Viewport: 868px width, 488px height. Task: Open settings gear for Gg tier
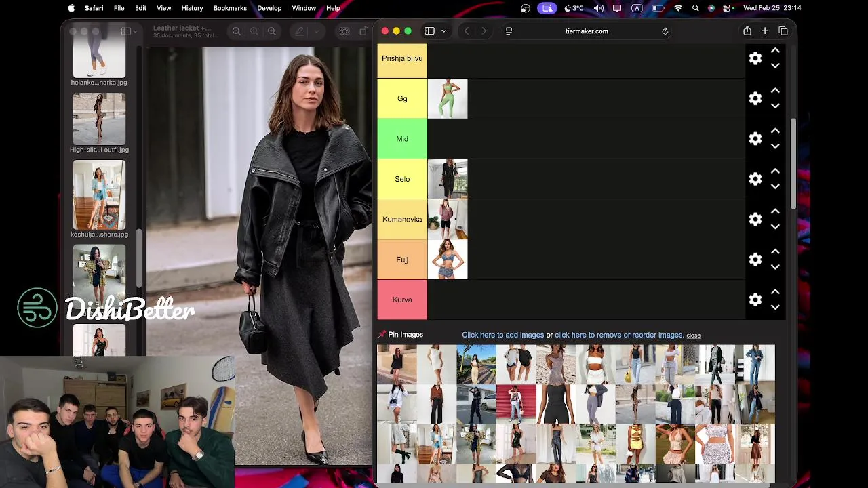(x=755, y=98)
